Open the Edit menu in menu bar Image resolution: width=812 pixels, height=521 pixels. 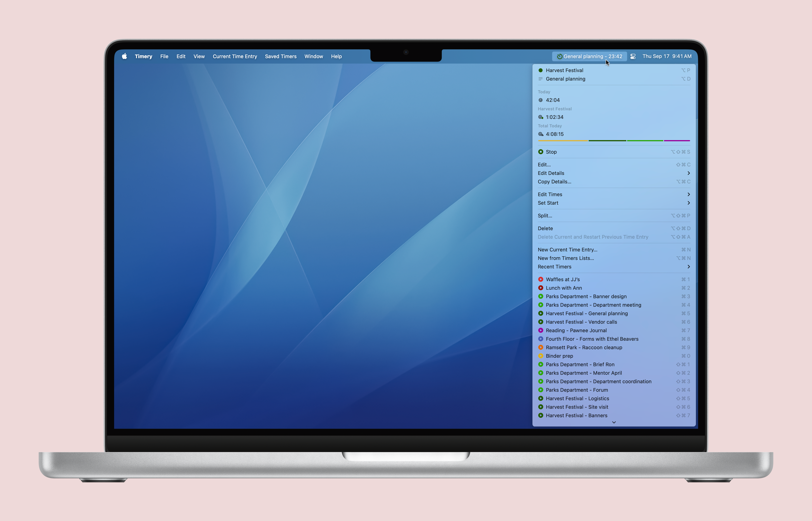coord(181,56)
